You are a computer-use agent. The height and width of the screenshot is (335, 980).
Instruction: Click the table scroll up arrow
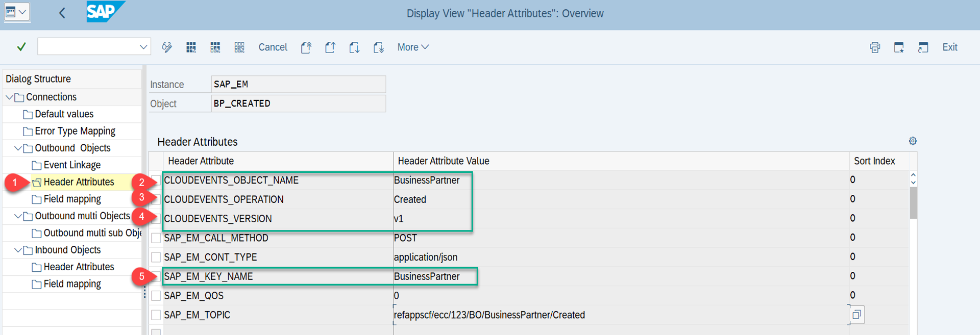[x=913, y=175]
